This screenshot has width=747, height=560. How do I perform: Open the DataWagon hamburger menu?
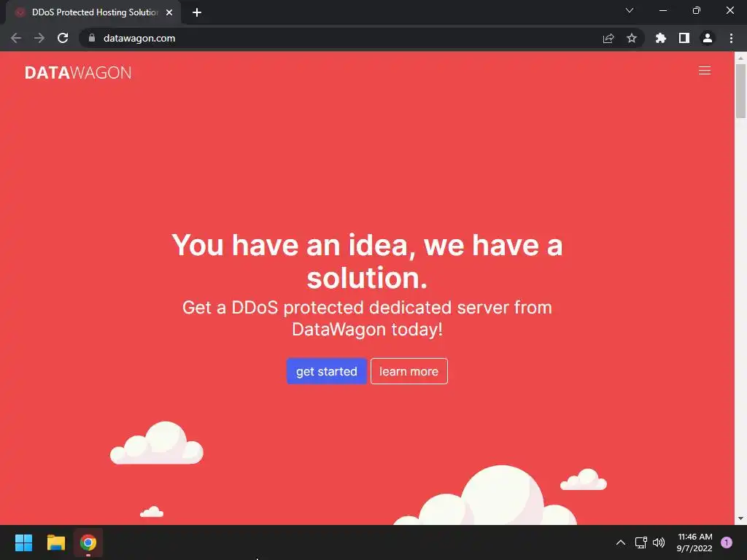(704, 71)
